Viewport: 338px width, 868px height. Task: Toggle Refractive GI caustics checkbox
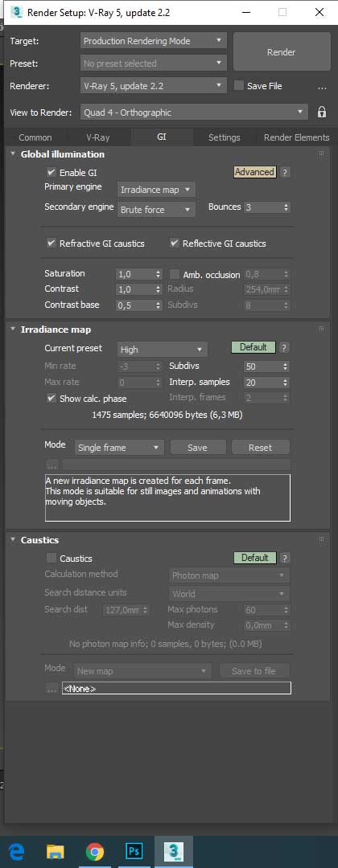click(x=52, y=243)
